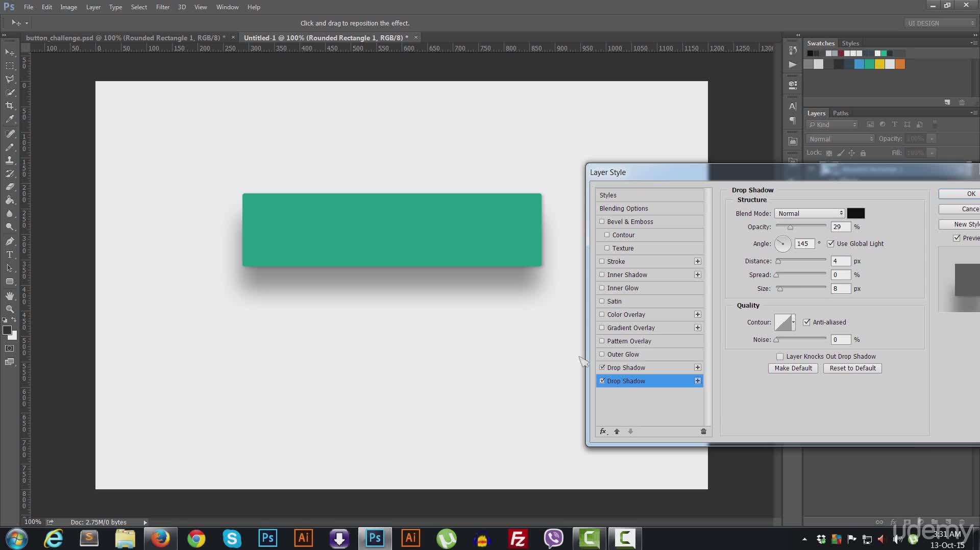Click the fx effects menu icon

603,432
